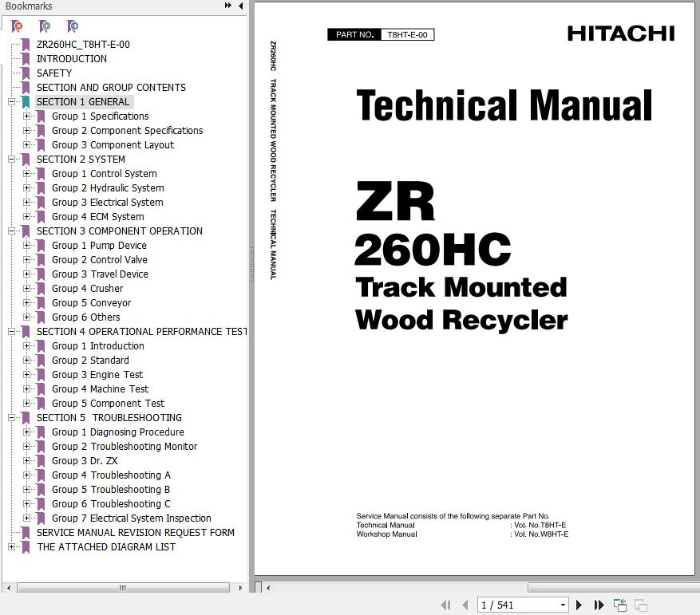700x615 pixels.
Task: Click the add new bookmark icon
Action: pos(44,26)
